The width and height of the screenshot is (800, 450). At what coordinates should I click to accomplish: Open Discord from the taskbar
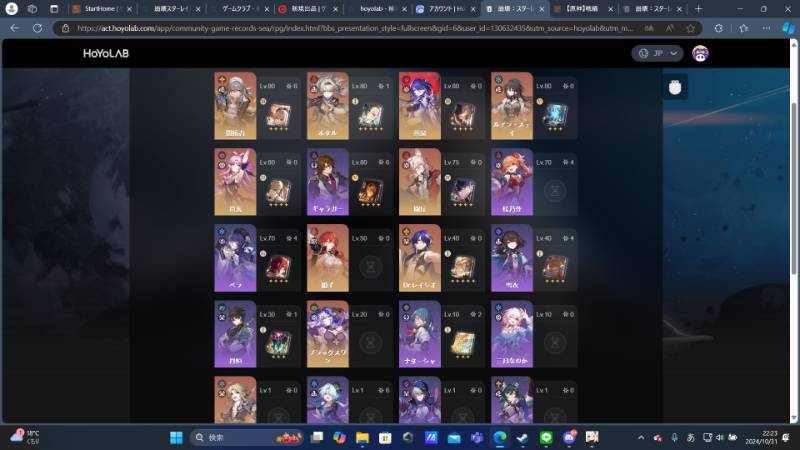tap(569, 437)
